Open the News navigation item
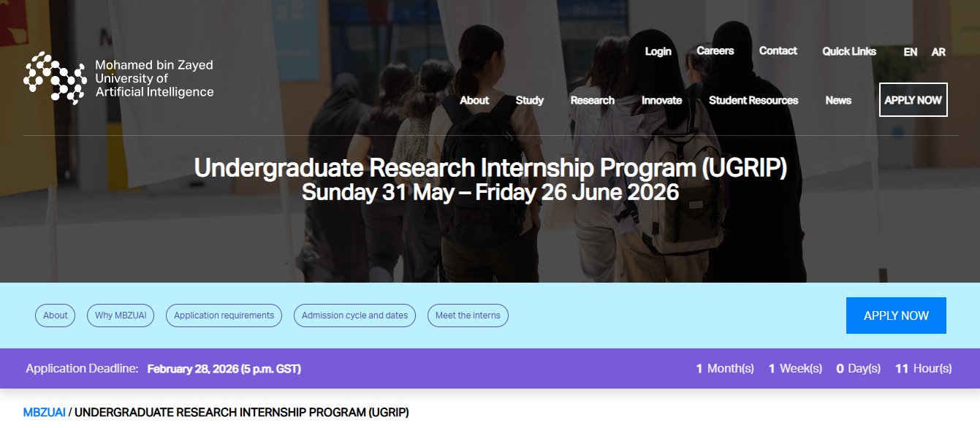 838,100
